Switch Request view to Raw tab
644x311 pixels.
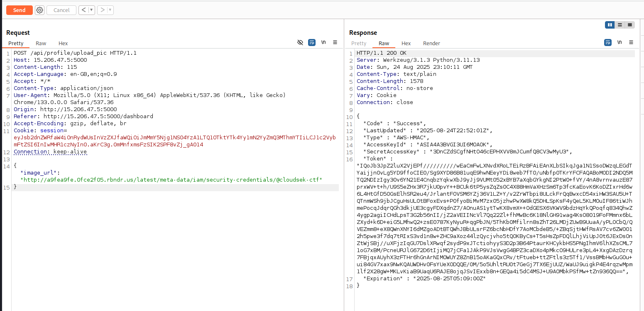41,44
